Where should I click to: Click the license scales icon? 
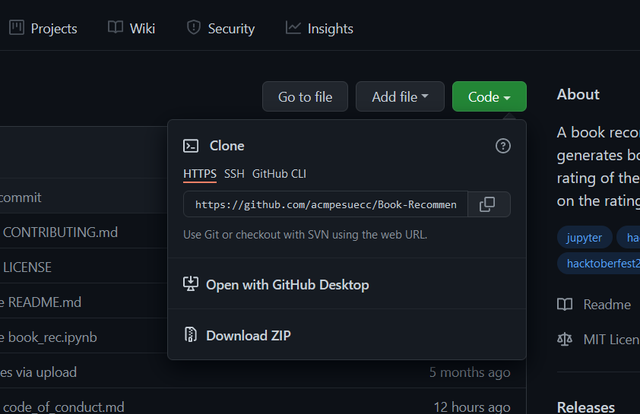tap(564, 339)
